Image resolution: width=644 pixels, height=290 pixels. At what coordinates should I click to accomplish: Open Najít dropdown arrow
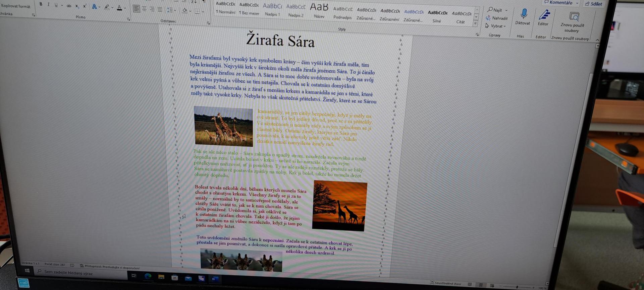(x=506, y=10)
